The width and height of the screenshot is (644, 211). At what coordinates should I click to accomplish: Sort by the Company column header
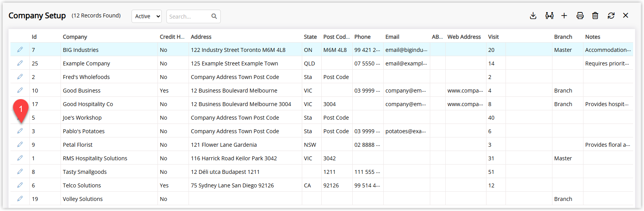[75, 37]
